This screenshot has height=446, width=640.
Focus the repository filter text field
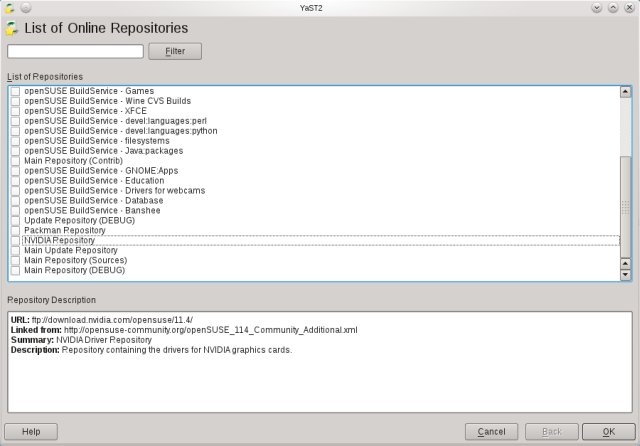[x=76, y=51]
